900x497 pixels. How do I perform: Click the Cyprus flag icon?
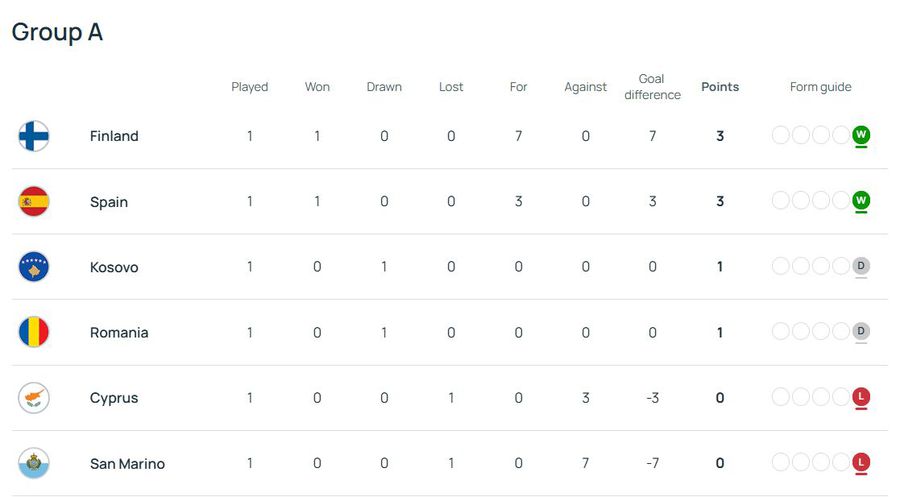click(x=34, y=398)
